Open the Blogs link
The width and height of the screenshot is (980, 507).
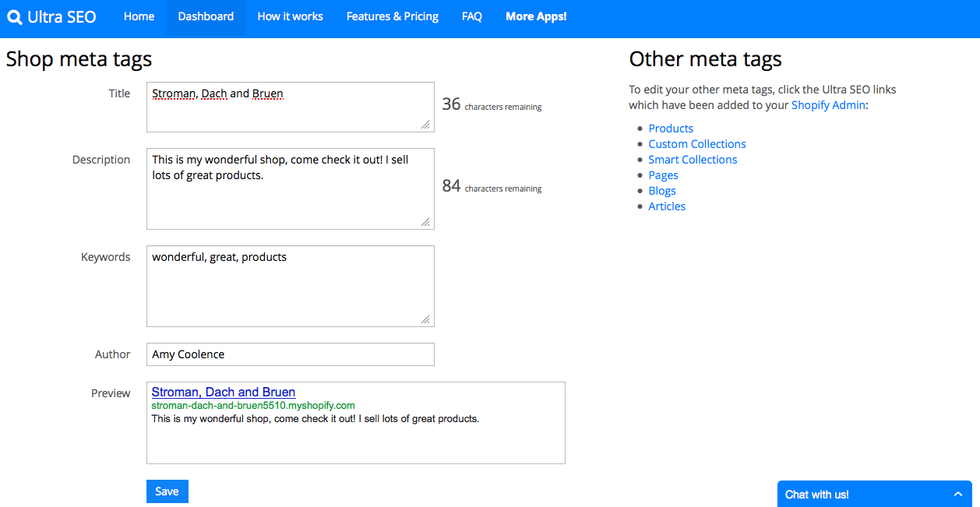tap(662, 191)
